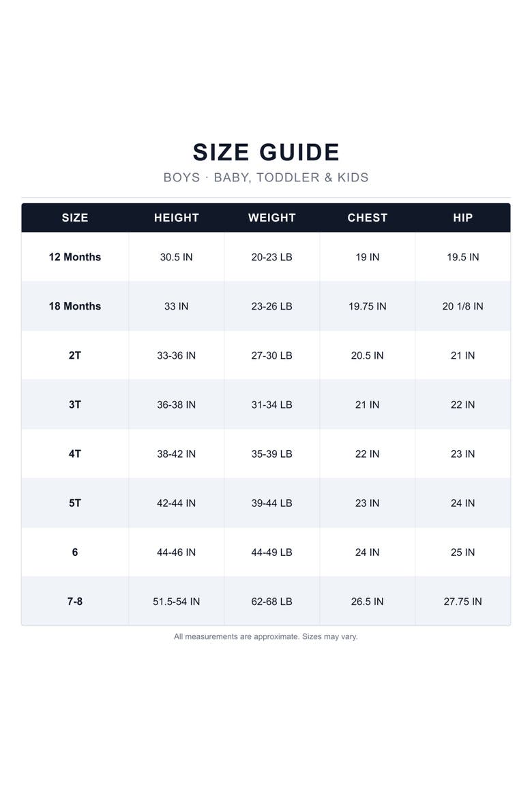Click the 12 Months size row label
Screen dimensions: 532x798
click(75, 257)
